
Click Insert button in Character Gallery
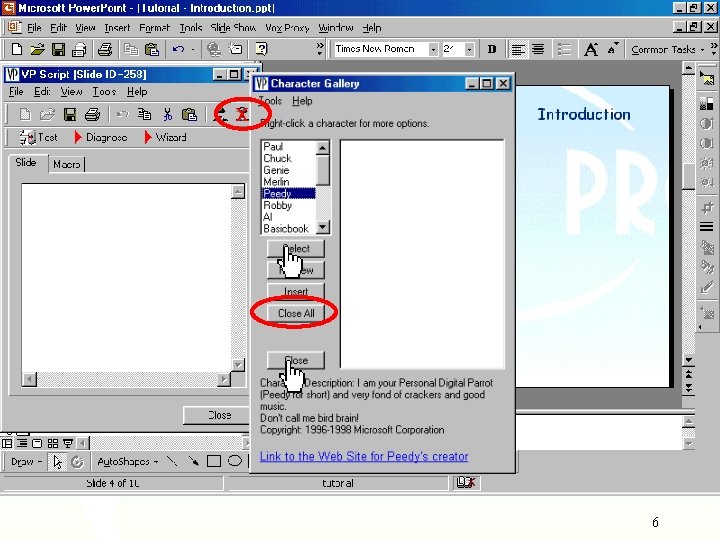296,292
